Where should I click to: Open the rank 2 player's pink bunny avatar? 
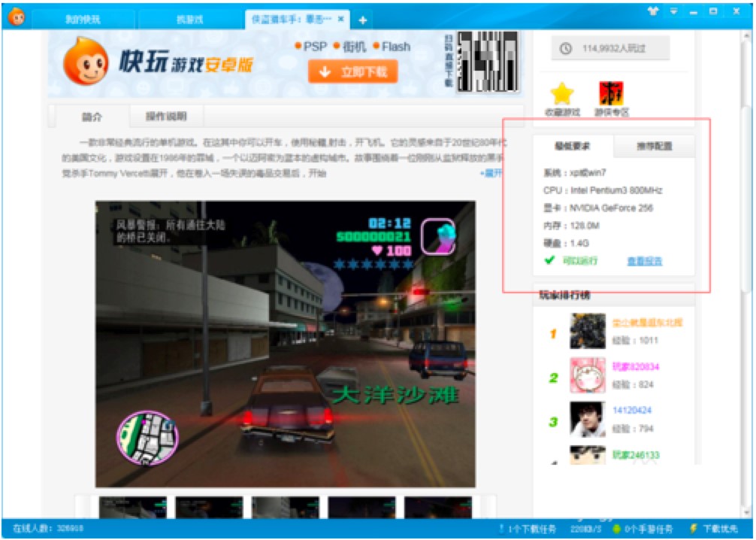pyautogui.click(x=587, y=375)
